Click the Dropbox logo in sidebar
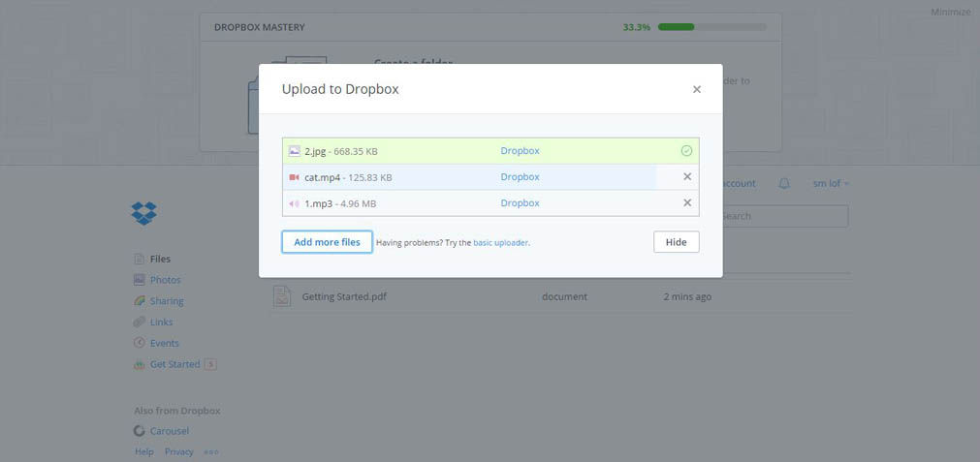The height and width of the screenshot is (462, 980). 143,213
